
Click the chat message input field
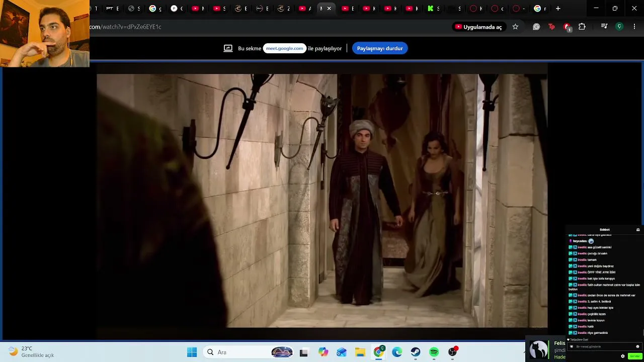[x=604, y=346]
